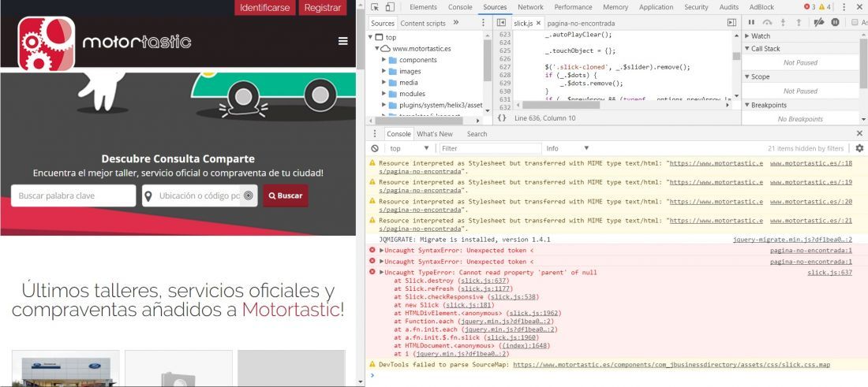Show more navigator tabs chevron

click(x=456, y=23)
